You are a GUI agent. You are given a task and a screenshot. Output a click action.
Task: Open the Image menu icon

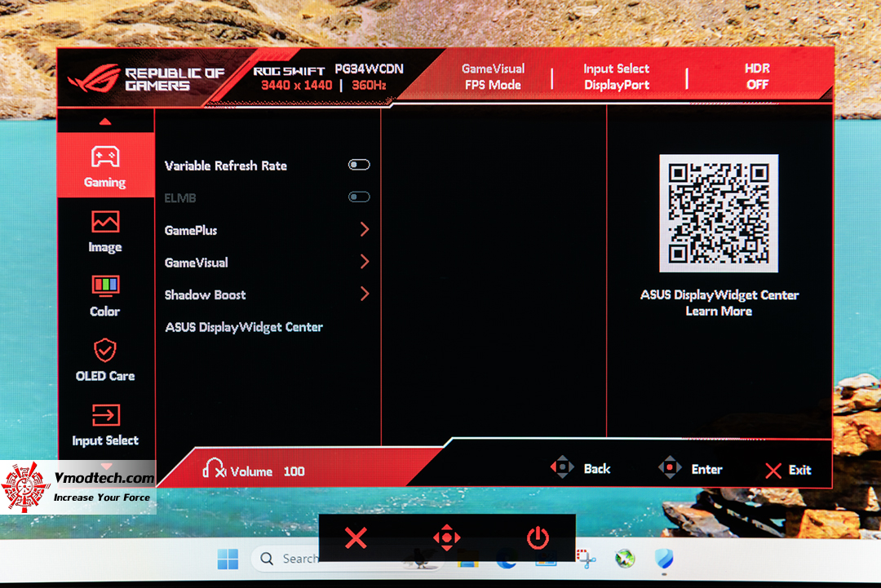coord(105,222)
